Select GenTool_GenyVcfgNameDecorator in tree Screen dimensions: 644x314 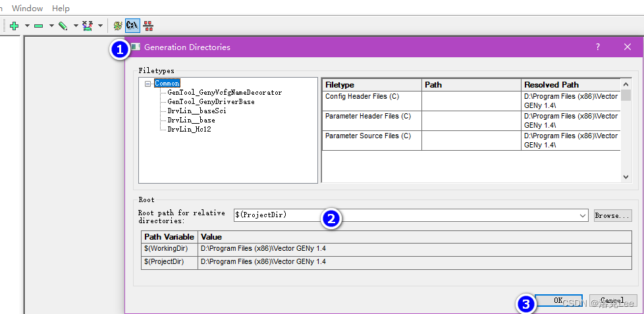coord(225,92)
